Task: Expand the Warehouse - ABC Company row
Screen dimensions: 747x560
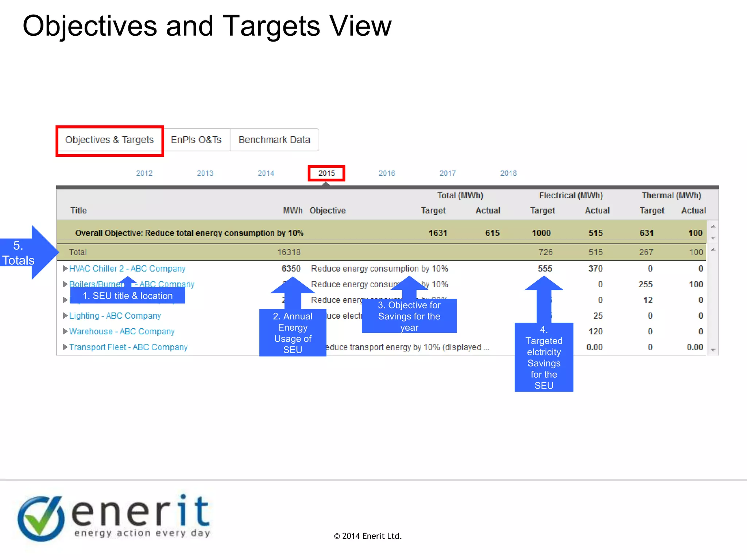Action: point(65,331)
